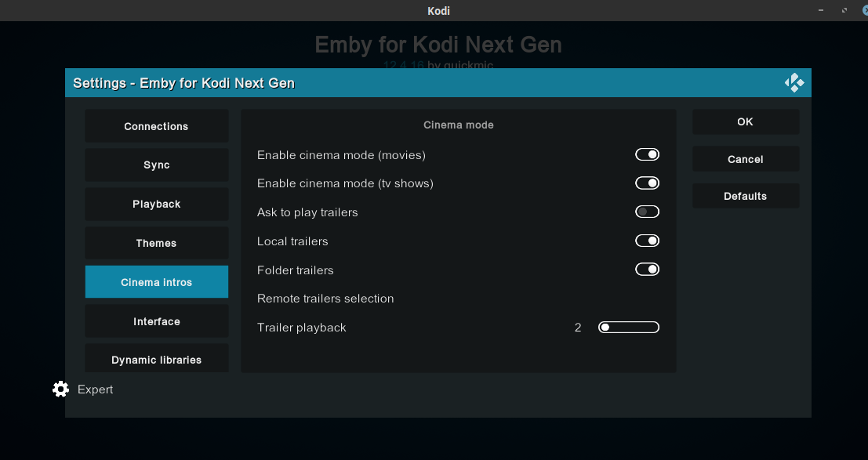Viewport: 868px width, 460px height.
Task: Click the Enable cinema mode (movies) label
Action: pyautogui.click(x=341, y=155)
